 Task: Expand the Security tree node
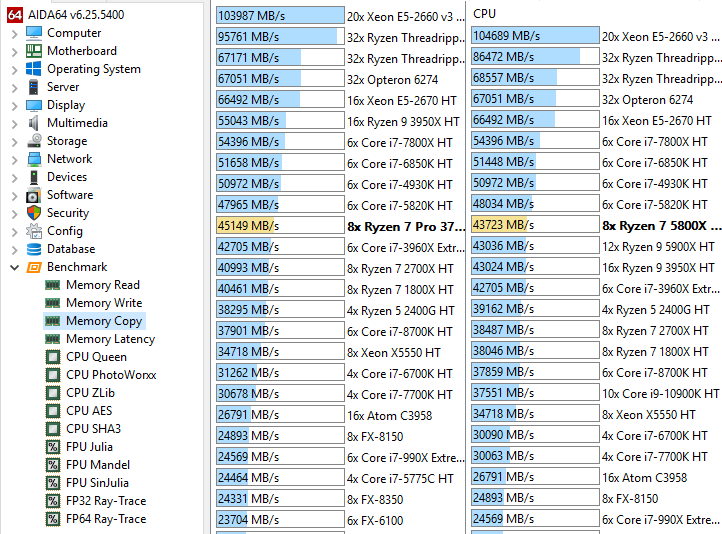click(x=14, y=214)
